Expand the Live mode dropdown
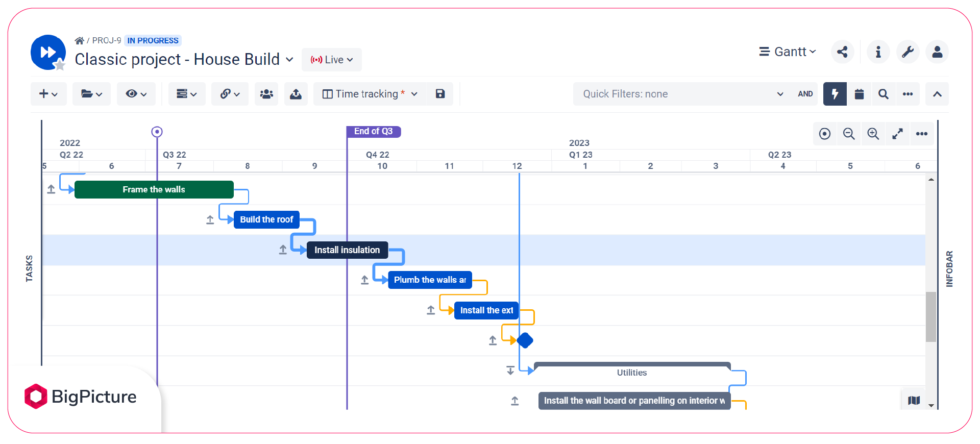The width and height of the screenshot is (980, 444). pyautogui.click(x=332, y=60)
